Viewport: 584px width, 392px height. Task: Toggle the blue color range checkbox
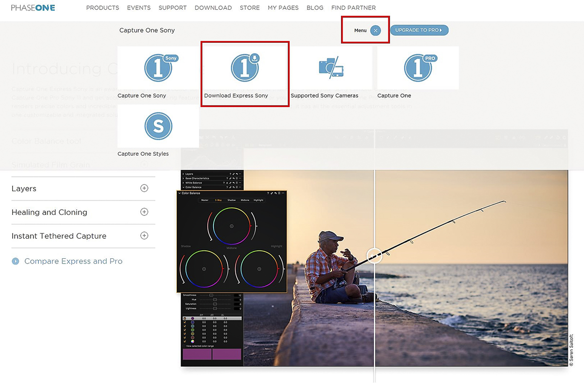184,322
